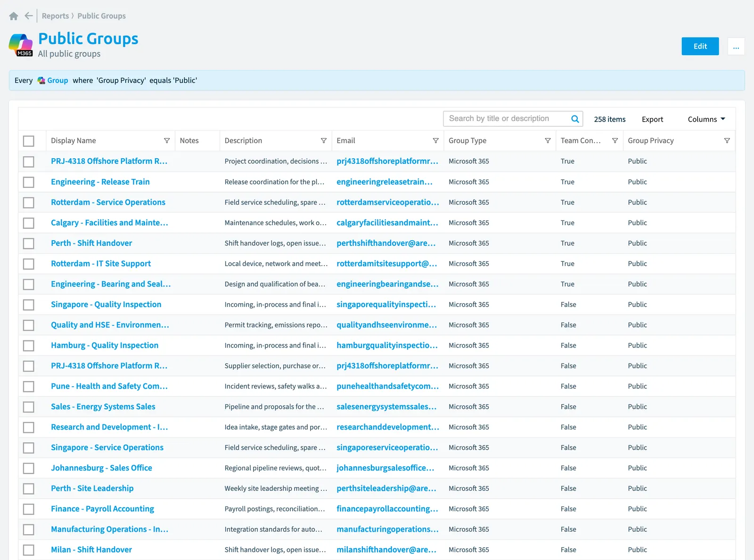Open Rotterdam - IT Site Support link
This screenshot has width=754, height=560.
click(x=101, y=264)
